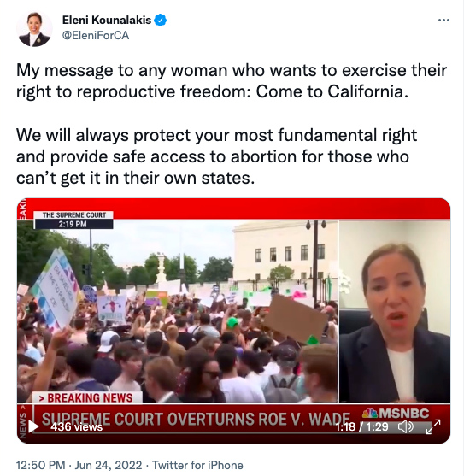
Task: Click the Supreme Court Overturns Roe headline
Action: click(196, 419)
